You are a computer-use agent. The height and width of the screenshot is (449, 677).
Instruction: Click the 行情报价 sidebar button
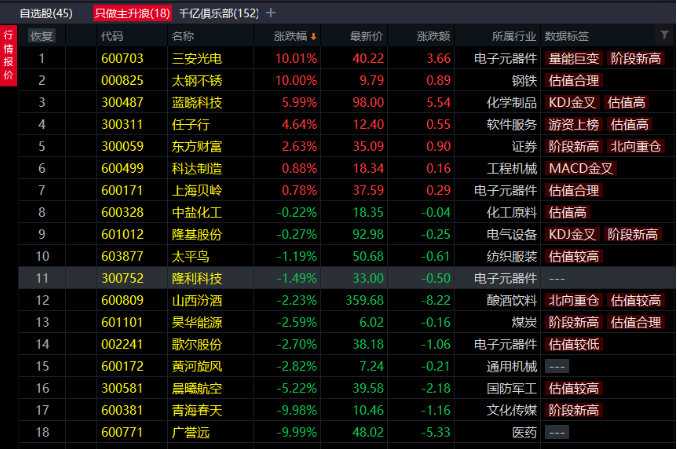9,55
